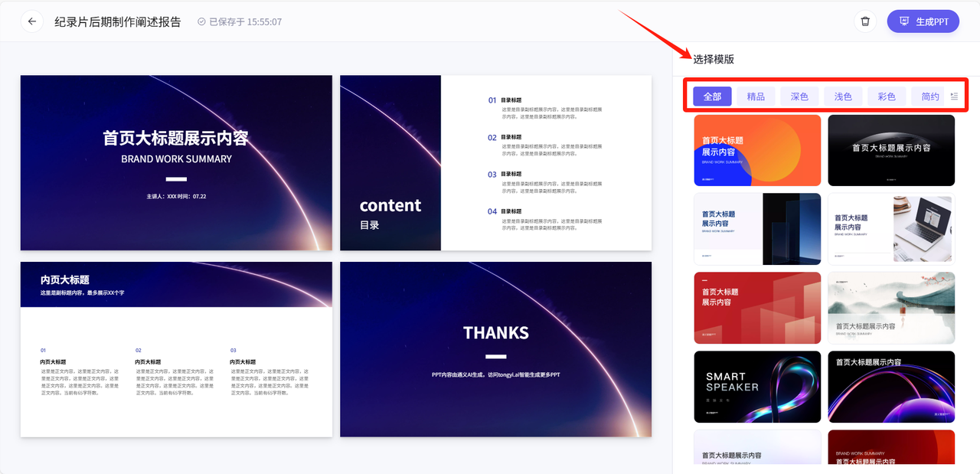
Task: Choose the orange and blue circle template
Action: pos(757,150)
